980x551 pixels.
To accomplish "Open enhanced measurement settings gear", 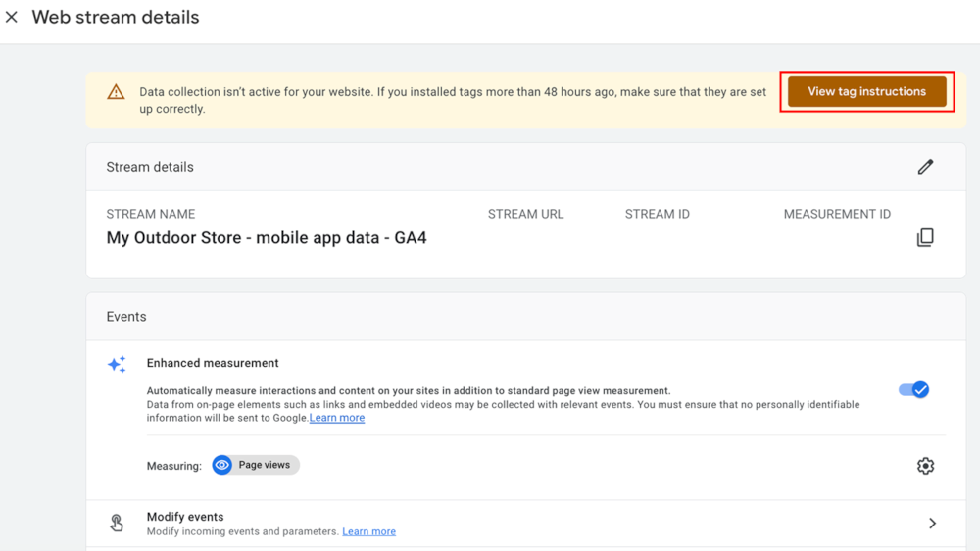I will pos(926,466).
